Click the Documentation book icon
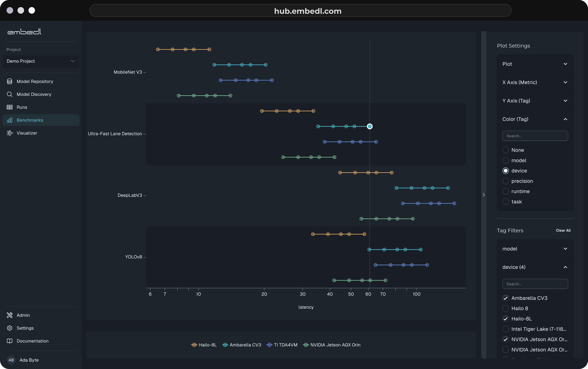This screenshot has height=369, width=588. coord(9,341)
